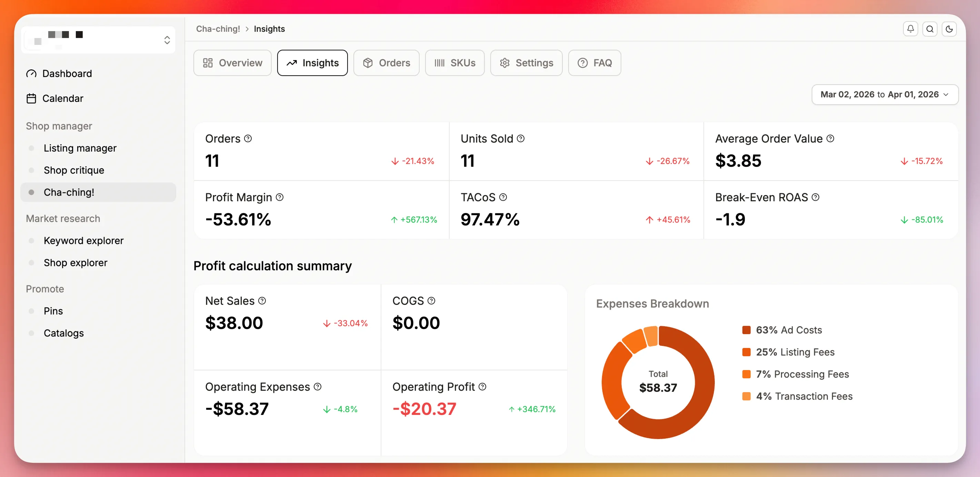Show the Average Order Value help tooltip
The width and height of the screenshot is (980, 477).
click(x=830, y=138)
